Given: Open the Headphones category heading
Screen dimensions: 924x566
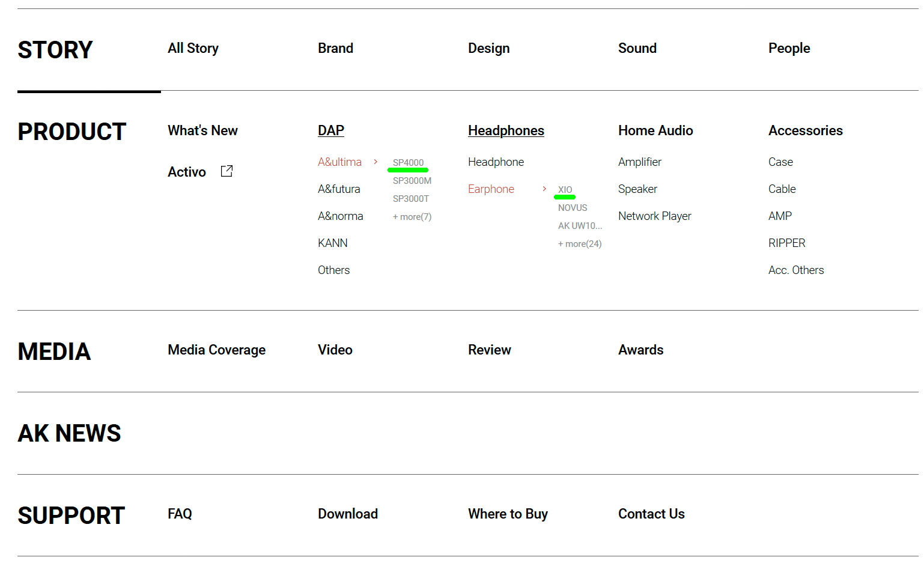Looking at the screenshot, I should tap(506, 130).
